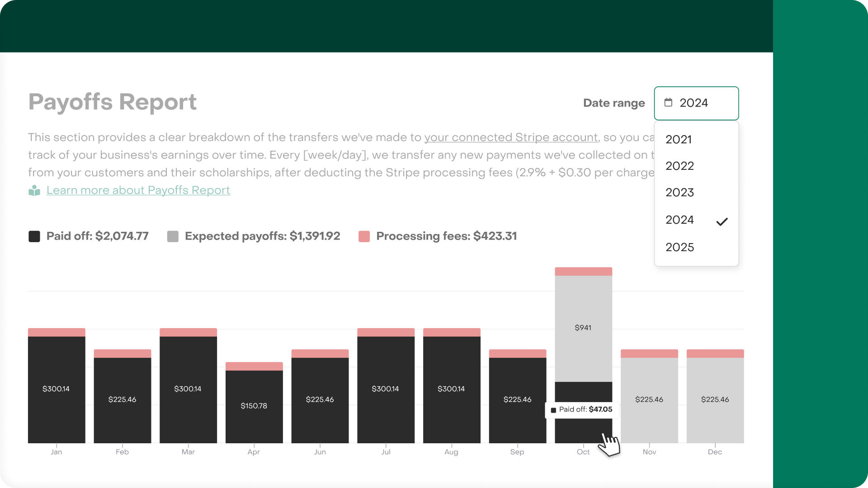Toggle Expected payoffs legend label
The width and height of the screenshot is (868, 488).
[x=262, y=236]
